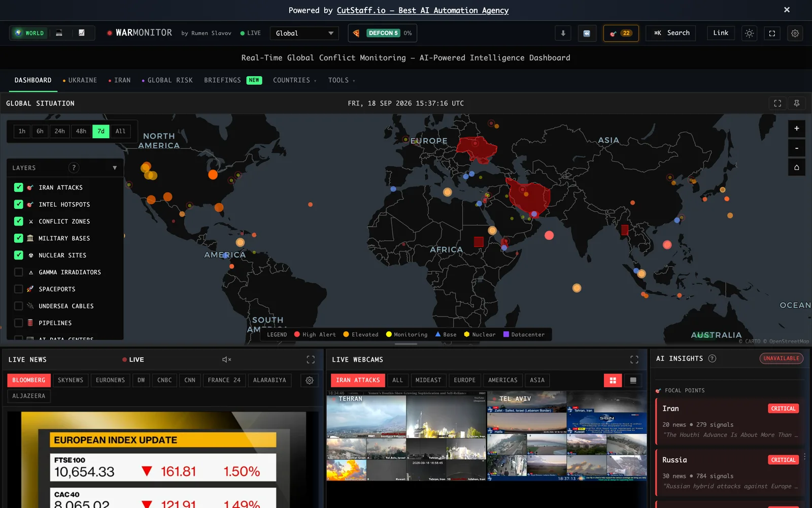Enable the Pipelines layer
The width and height of the screenshot is (812, 508).
point(19,323)
